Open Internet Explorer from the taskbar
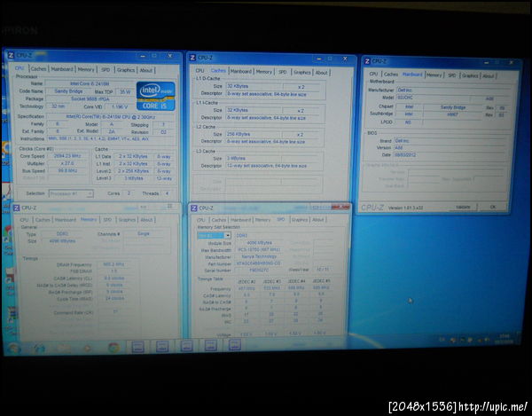Viewport: 532px width, 416px height. pos(39,348)
